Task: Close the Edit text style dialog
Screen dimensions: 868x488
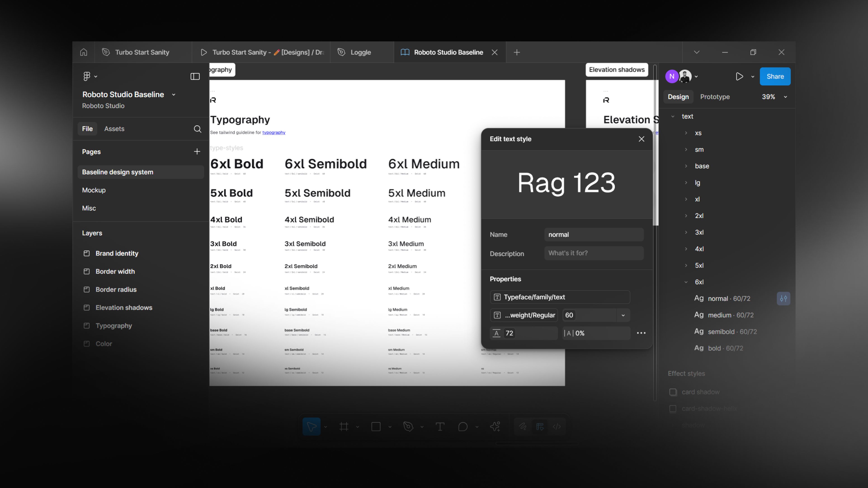Action: point(641,139)
